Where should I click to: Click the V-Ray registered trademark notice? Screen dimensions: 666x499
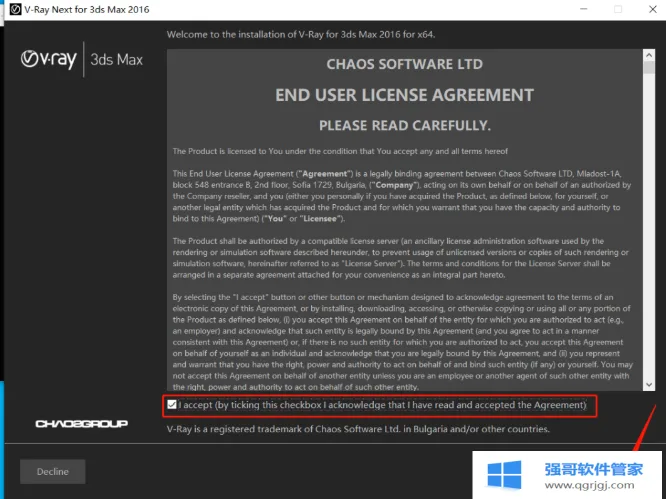click(x=358, y=429)
